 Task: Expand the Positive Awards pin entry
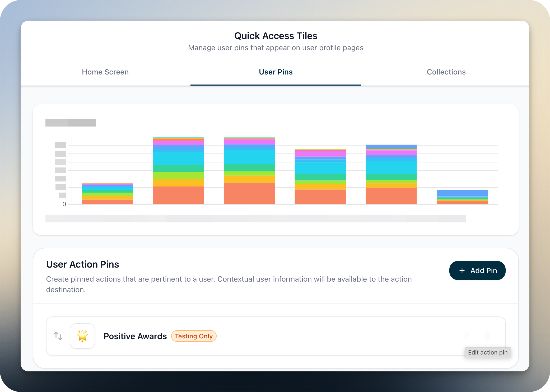(x=276, y=336)
